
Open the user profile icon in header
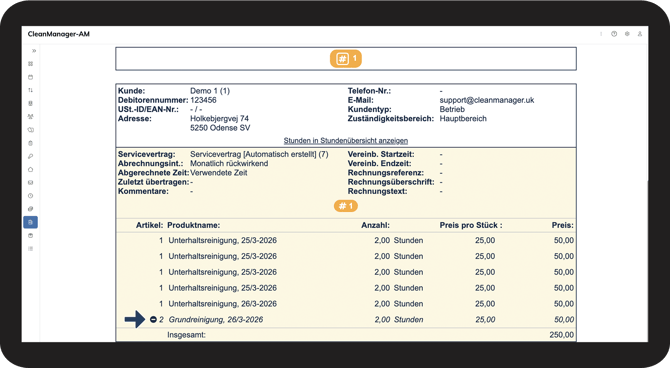click(x=640, y=34)
